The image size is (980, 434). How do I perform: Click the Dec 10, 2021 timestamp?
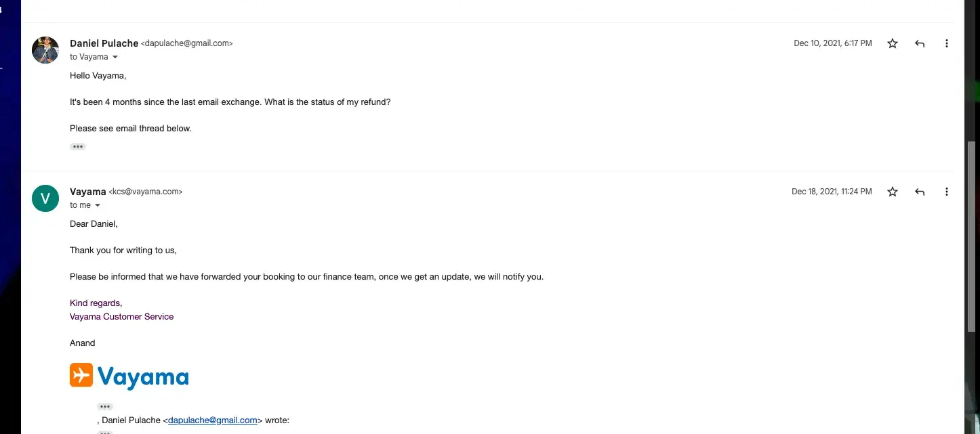[x=832, y=43]
